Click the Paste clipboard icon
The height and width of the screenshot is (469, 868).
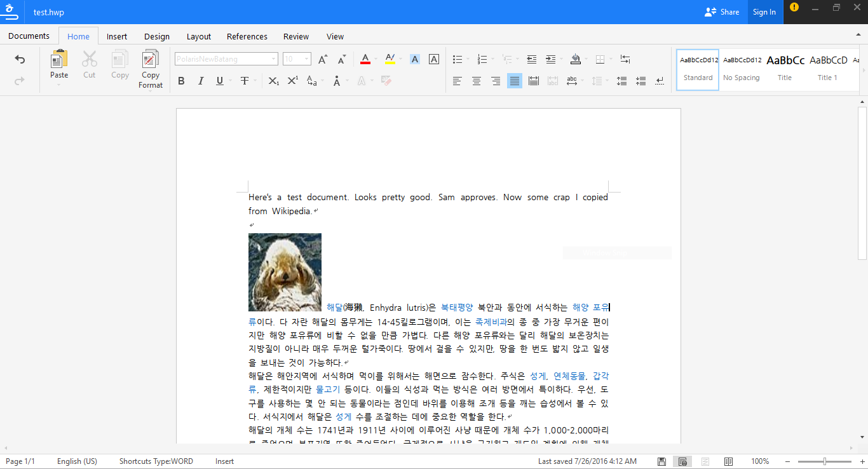click(59, 60)
